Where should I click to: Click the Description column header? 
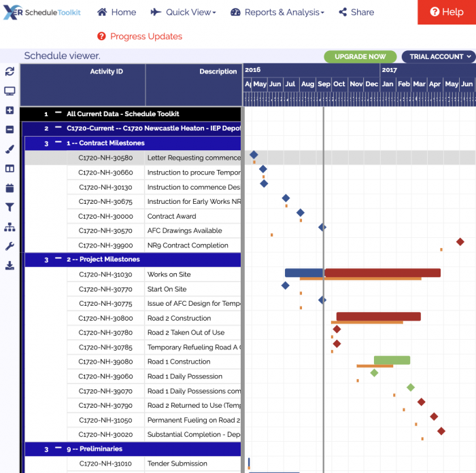click(x=218, y=71)
